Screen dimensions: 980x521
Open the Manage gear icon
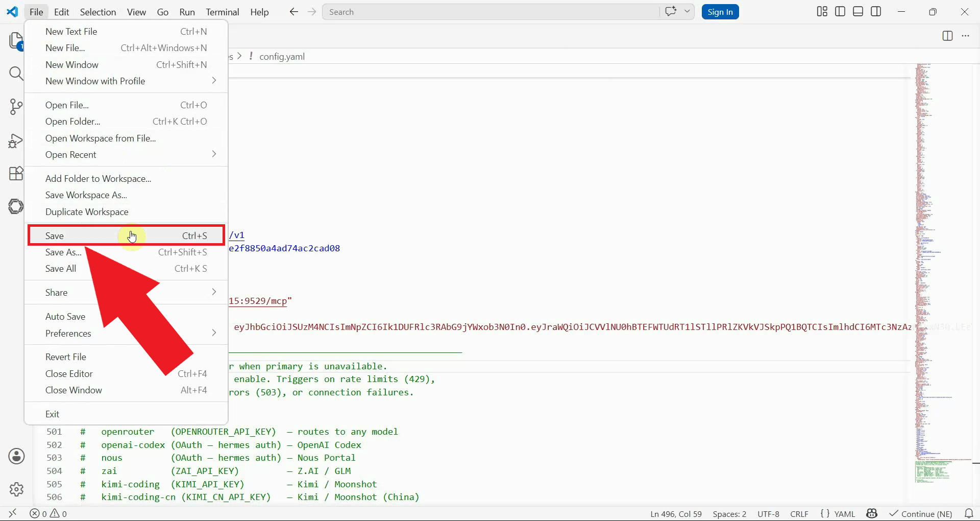point(16,489)
